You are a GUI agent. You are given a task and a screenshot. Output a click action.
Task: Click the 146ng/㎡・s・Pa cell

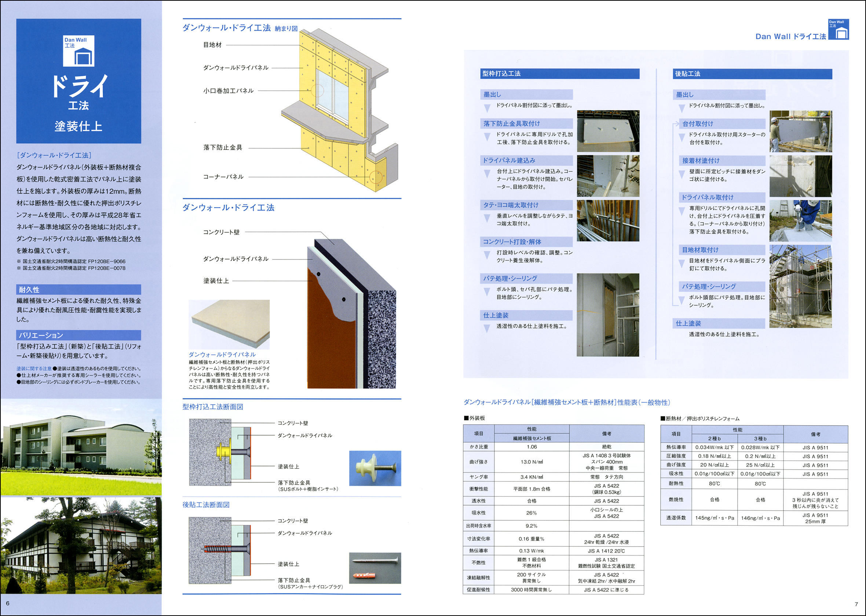pos(761,518)
